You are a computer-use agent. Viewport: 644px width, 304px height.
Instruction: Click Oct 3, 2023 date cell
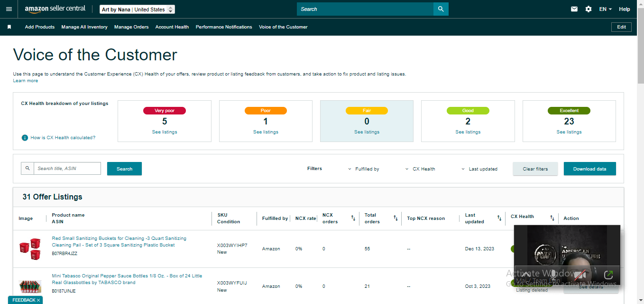pos(478,286)
